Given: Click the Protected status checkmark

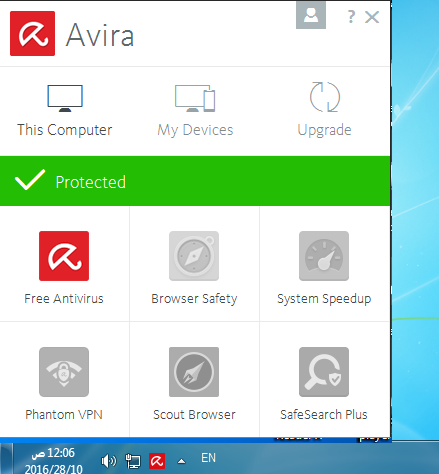Looking at the screenshot, I should (x=30, y=180).
